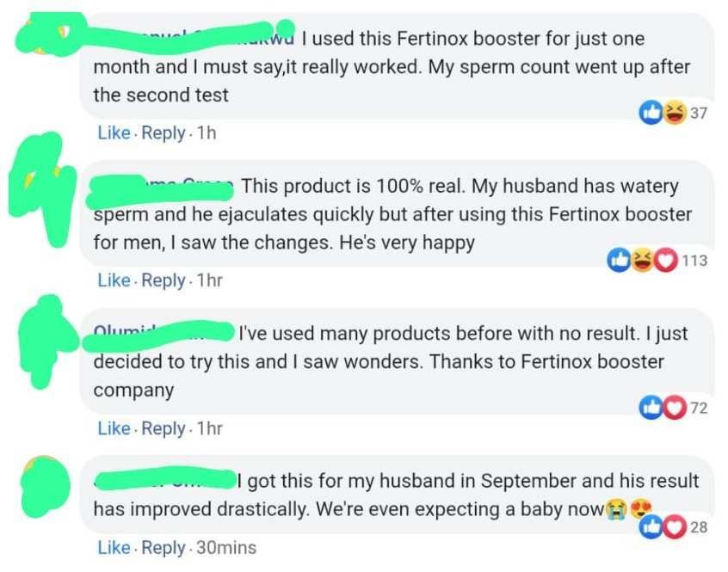Reply to the first Fertinox booster comment
The width and height of the screenshot is (728, 572).
coord(163,133)
